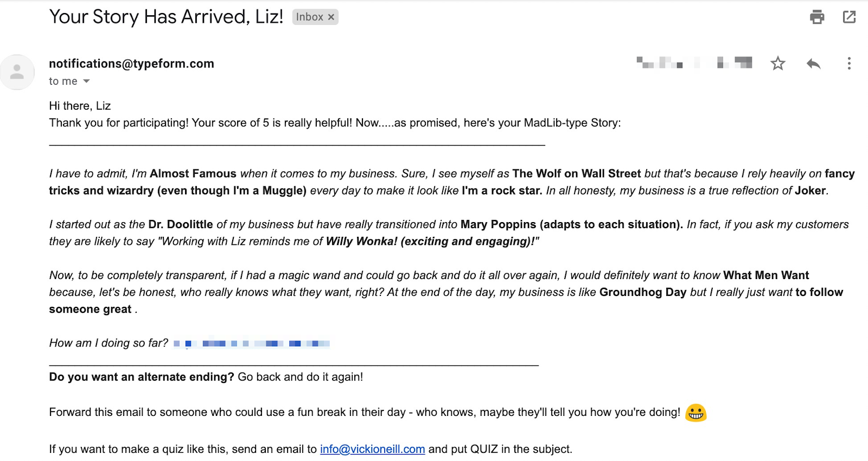Click the 'Hi there, Liz' greeting line
This screenshot has width=868, height=461.
[x=80, y=106]
